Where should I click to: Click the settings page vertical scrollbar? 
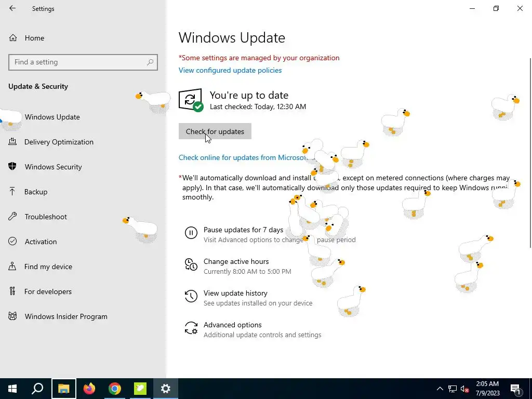[x=530, y=153]
